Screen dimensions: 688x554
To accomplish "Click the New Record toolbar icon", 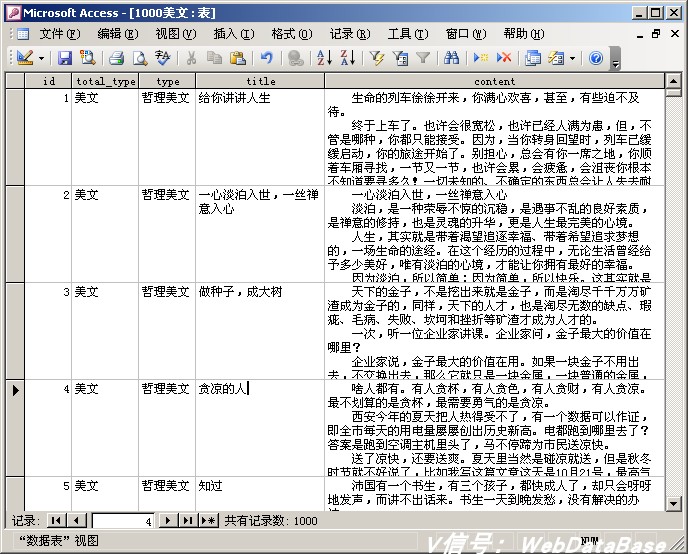I will point(480,58).
